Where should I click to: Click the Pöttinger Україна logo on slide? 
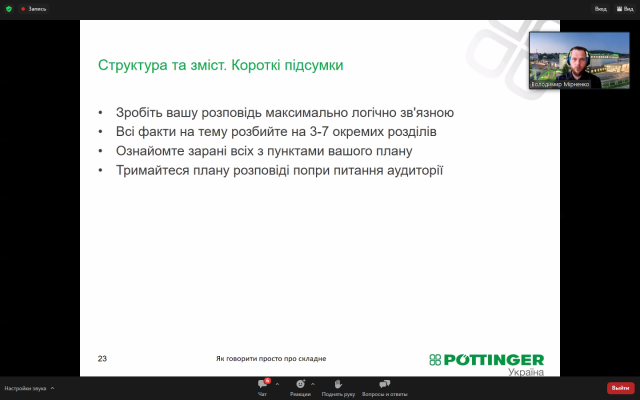tap(487, 364)
